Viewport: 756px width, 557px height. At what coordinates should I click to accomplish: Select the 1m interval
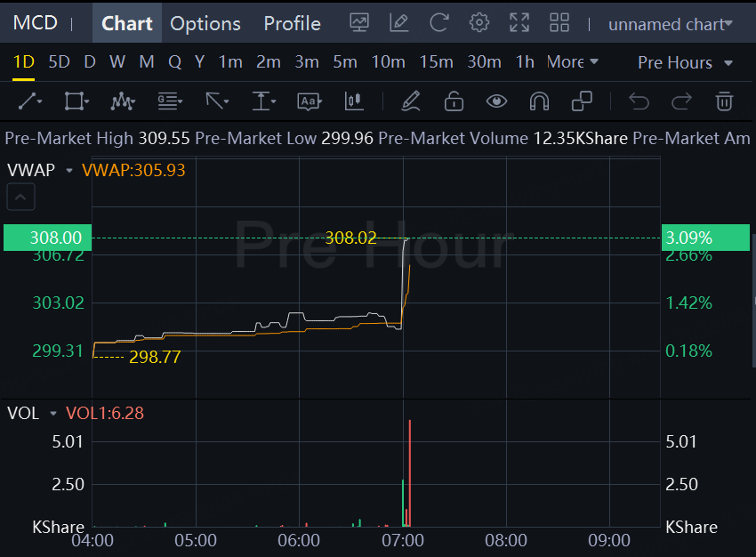point(230,61)
